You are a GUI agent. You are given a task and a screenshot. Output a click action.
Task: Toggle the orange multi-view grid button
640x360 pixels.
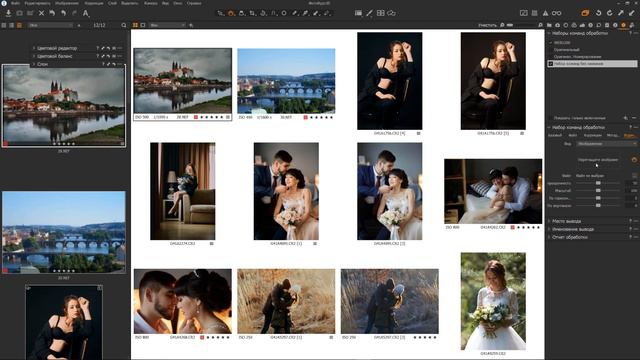click(x=135, y=25)
